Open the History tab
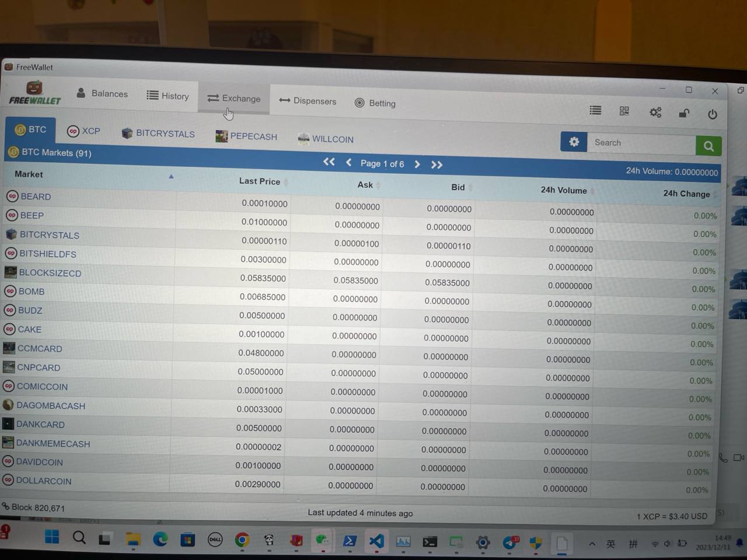This screenshot has height=560, width=747. click(x=168, y=96)
